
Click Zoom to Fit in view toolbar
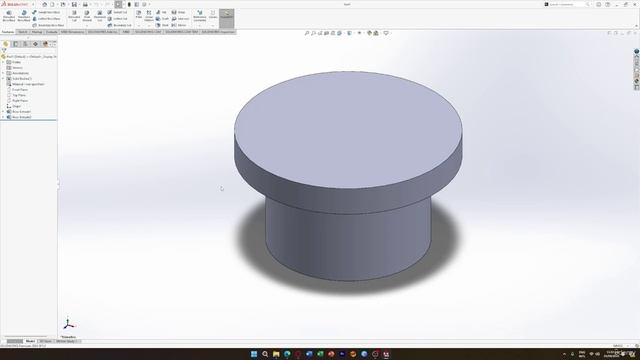pyautogui.click(x=307, y=33)
